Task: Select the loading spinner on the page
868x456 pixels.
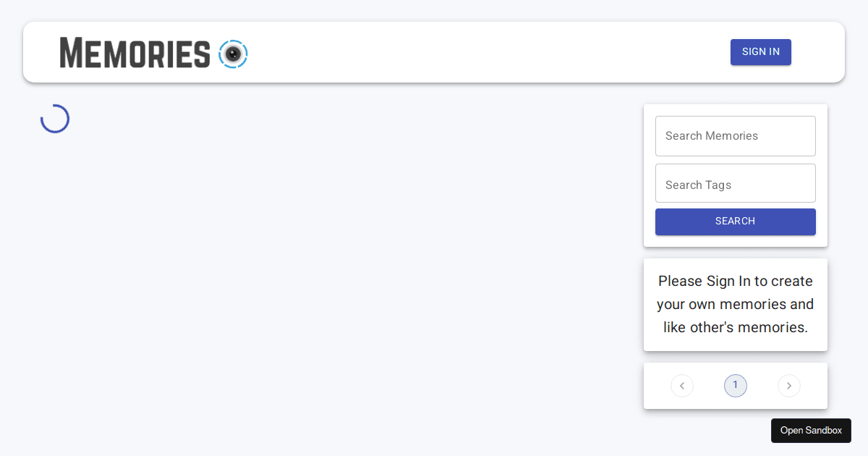Action: click(55, 118)
